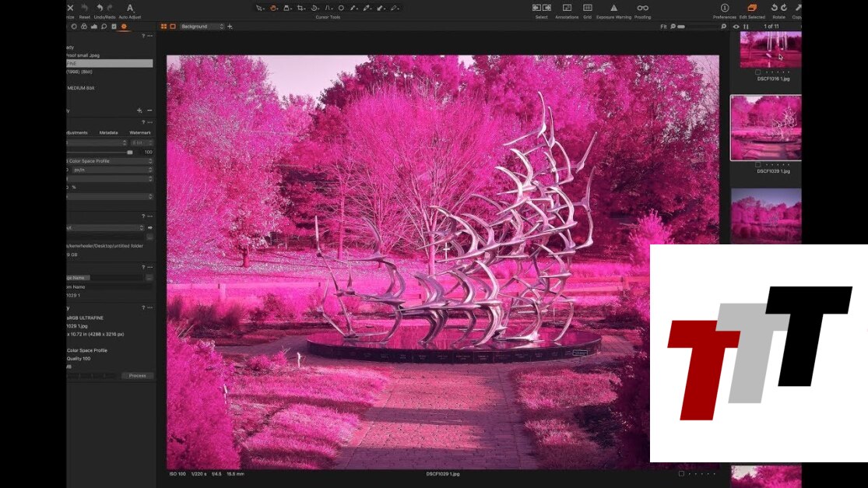This screenshot has height=488, width=868.
Task: Add new layer with plus button
Action: 229,26
